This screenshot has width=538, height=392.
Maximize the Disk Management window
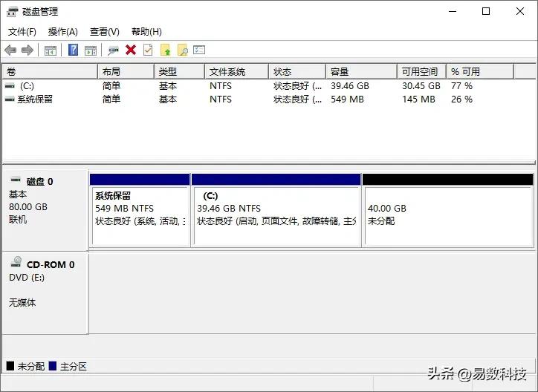(486, 12)
